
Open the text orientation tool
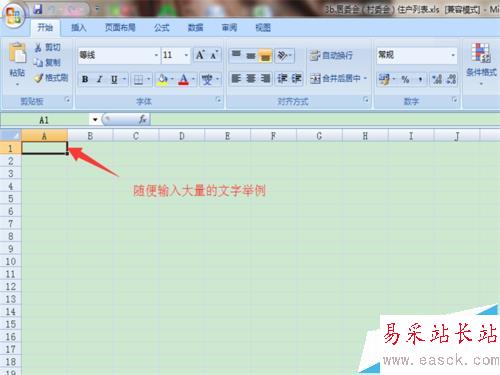(282, 55)
